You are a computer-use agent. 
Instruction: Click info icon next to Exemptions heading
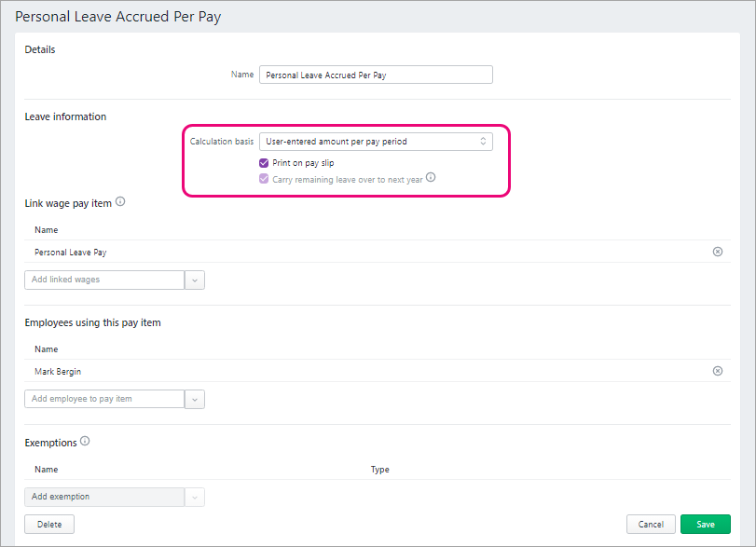pos(85,442)
